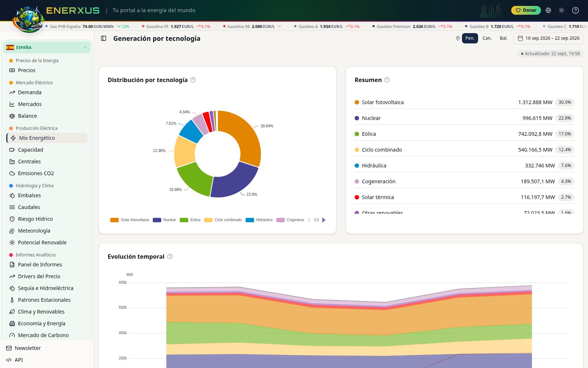Click the language globe icon in header
Screen dimensions: 588x368
click(548, 10)
